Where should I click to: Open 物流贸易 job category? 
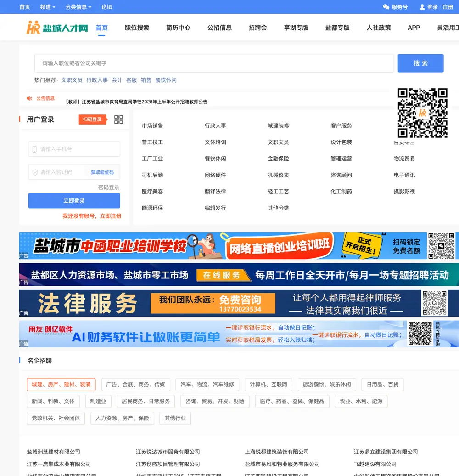[404, 159]
